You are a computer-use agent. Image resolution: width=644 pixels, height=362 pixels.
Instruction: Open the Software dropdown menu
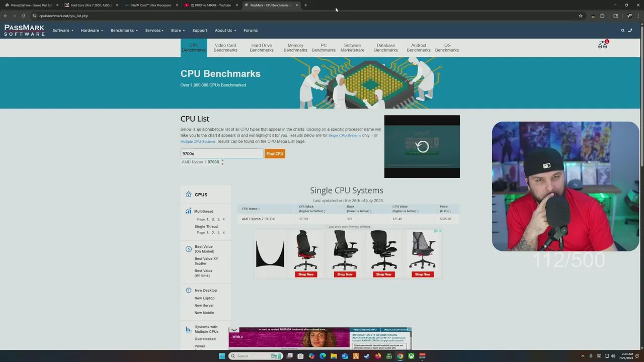[63, 30]
